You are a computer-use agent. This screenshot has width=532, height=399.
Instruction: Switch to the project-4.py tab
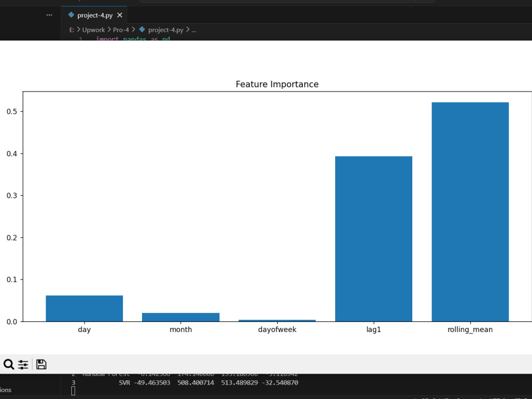(x=94, y=15)
